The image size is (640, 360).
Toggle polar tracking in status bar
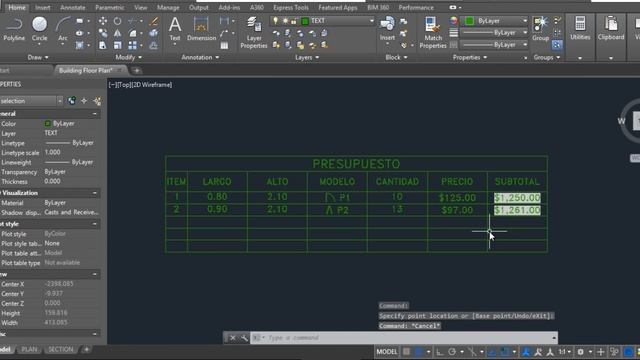(452, 352)
